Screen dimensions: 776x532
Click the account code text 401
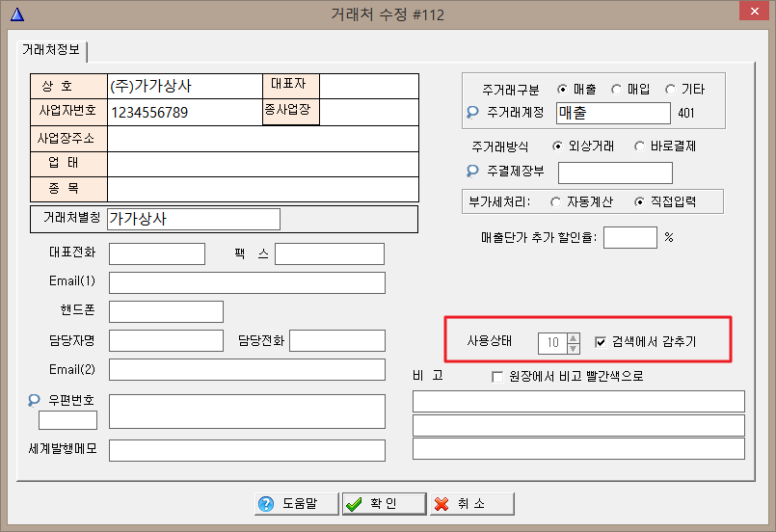tap(686, 114)
